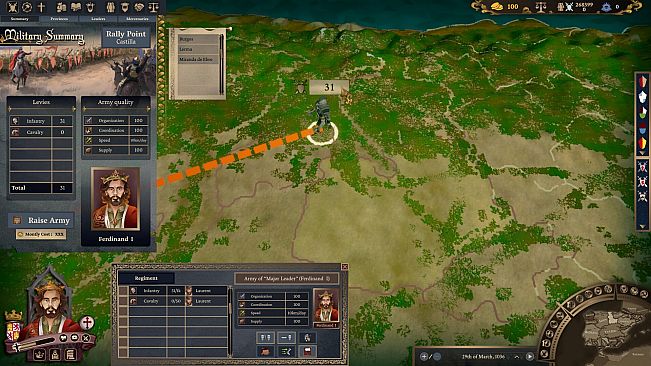
Task: Click the Money Cost label under Raise Army
Action: [41, 234]
